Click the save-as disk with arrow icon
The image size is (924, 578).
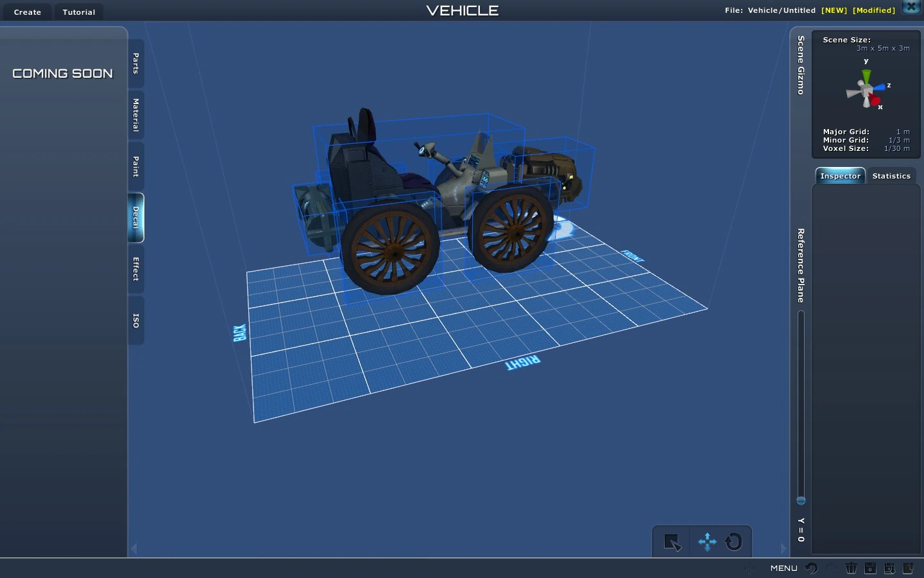889,568
